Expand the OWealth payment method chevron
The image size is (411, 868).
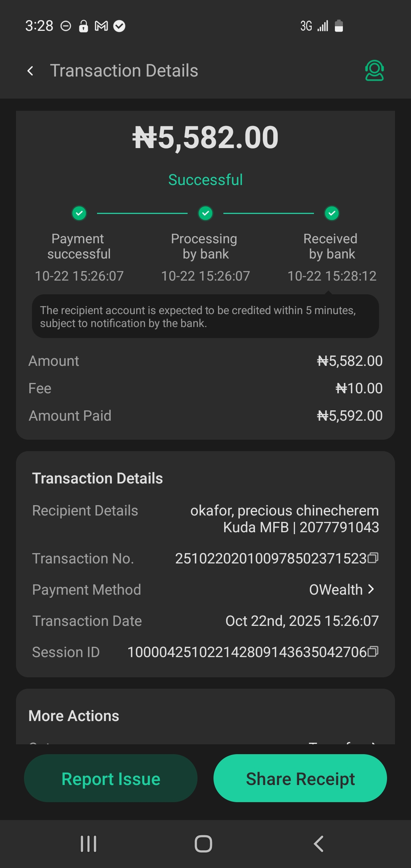pos(371,589)
